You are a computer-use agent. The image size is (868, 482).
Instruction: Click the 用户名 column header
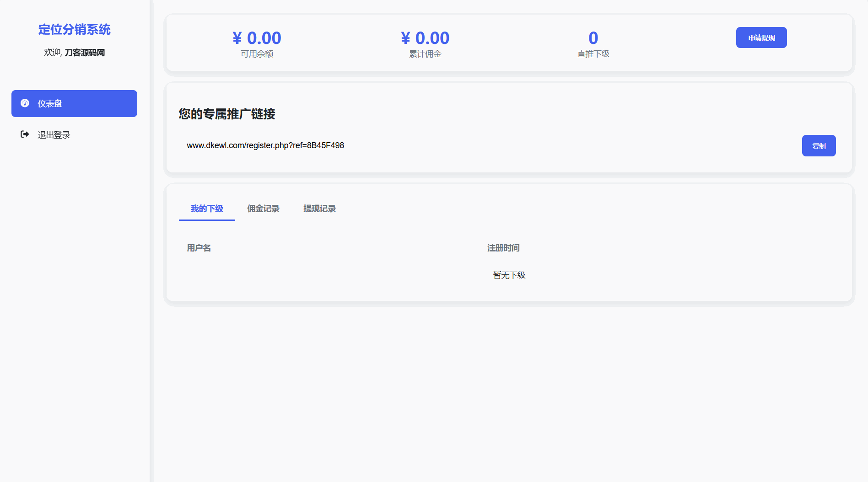coord(199,248)
